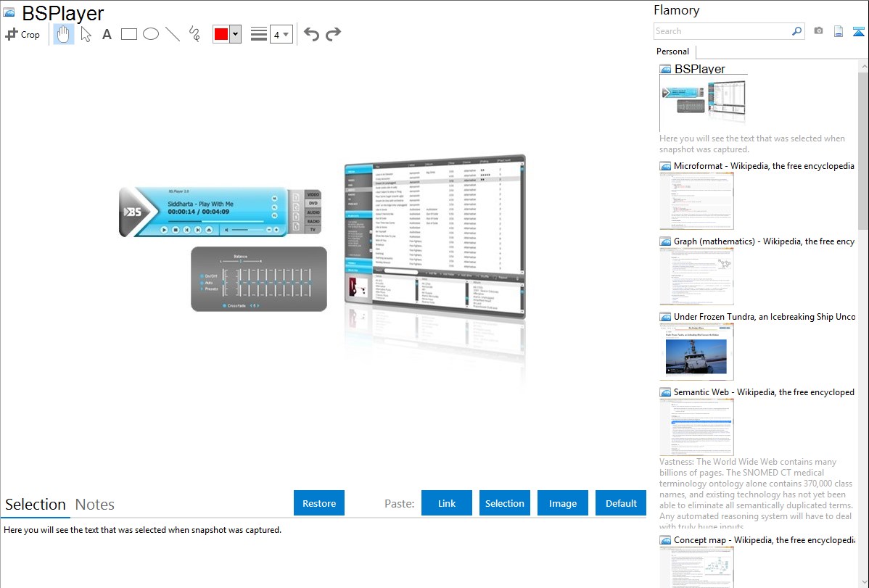
Task: Open the Microformat Wikipedia snapshot thumbnail
Action: click(x=696, y=201)
